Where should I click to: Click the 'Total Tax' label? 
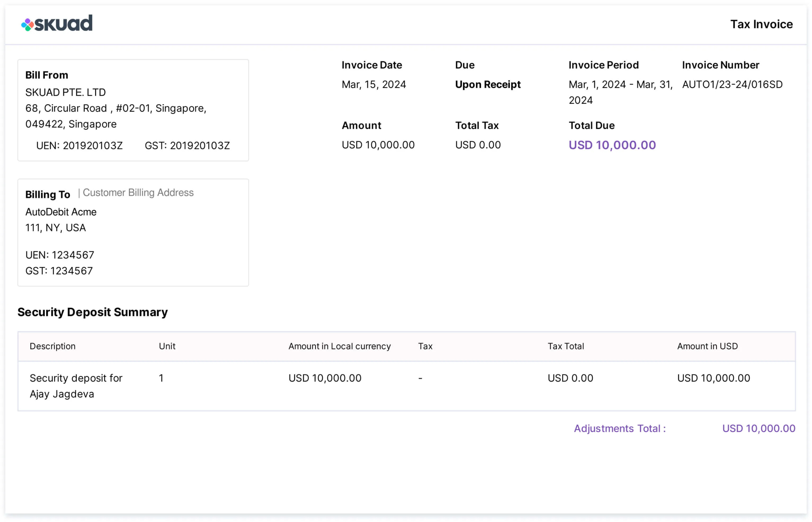tap(477, 125)
